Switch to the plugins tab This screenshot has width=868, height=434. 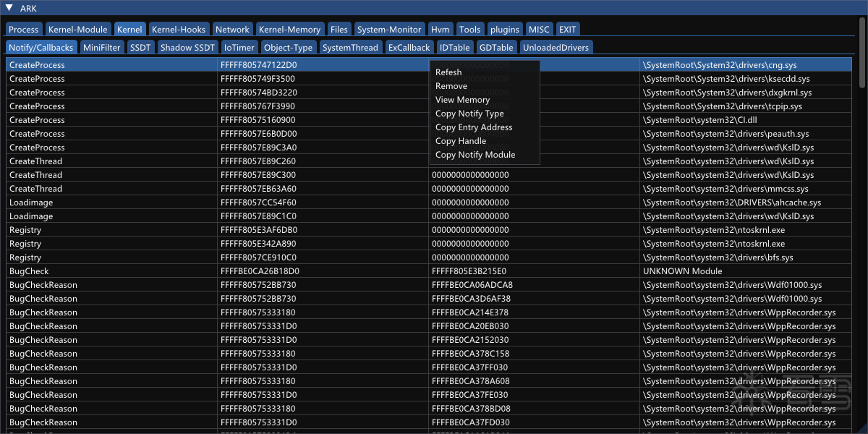(x=505, y=30)
